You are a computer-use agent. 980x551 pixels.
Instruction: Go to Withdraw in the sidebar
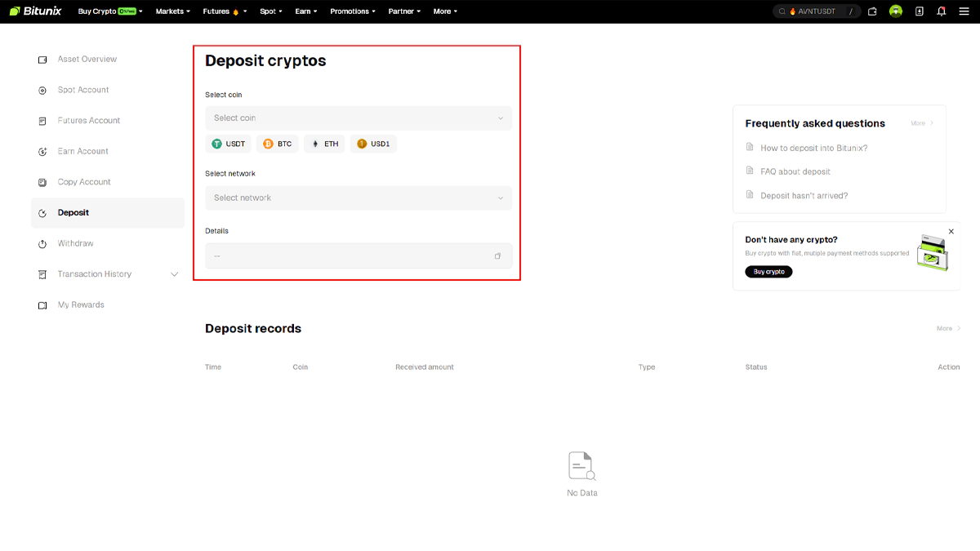pyautogui.click(x=75, y=243)
